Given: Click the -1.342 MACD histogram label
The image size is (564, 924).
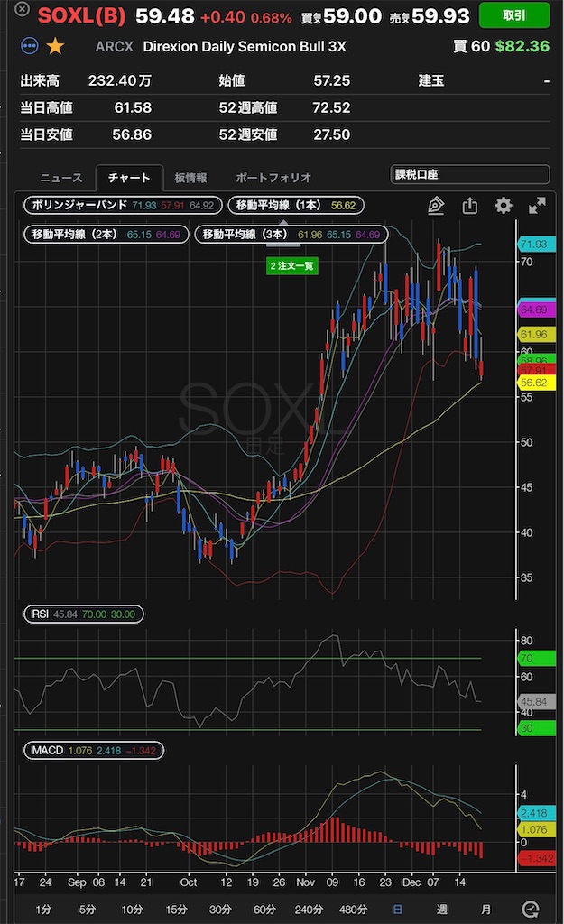Looking at the screenshot, I should tap(537, 859).
